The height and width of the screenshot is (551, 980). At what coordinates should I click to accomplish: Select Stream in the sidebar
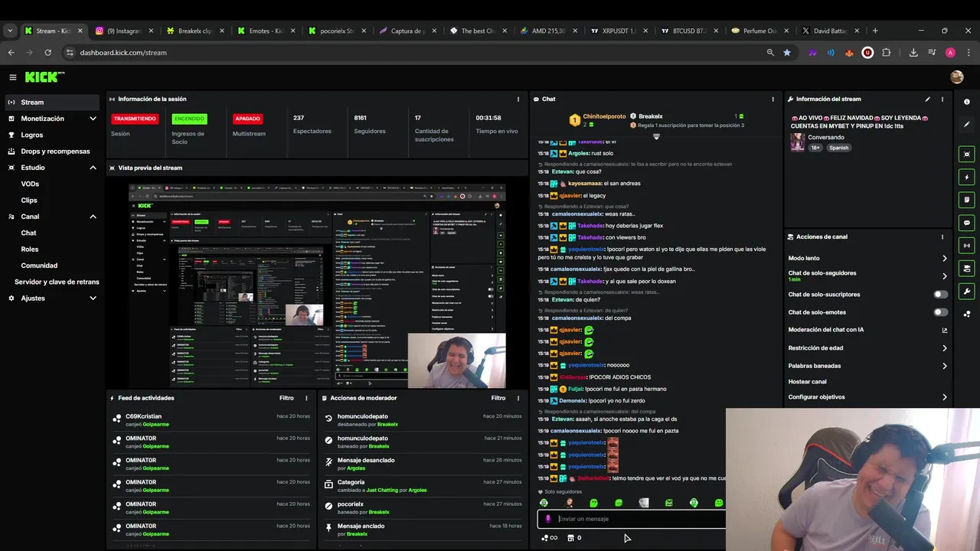[51, 103]
